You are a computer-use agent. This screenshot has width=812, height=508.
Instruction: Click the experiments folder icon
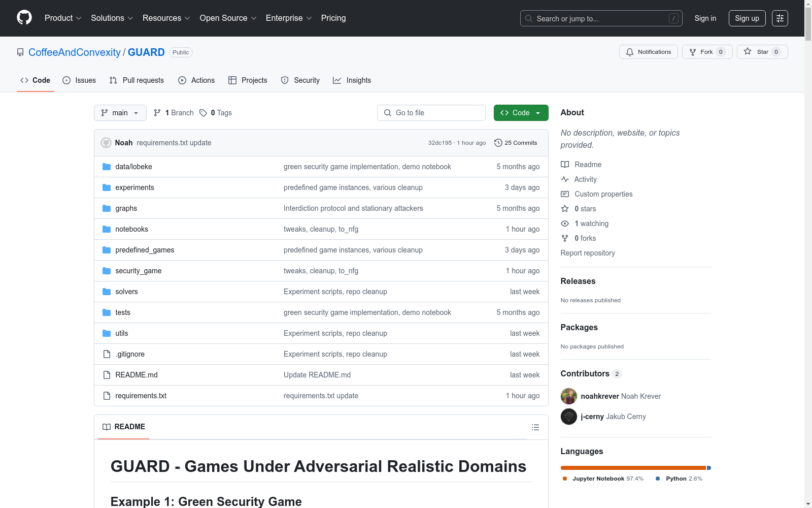click(x=107, y=187)
